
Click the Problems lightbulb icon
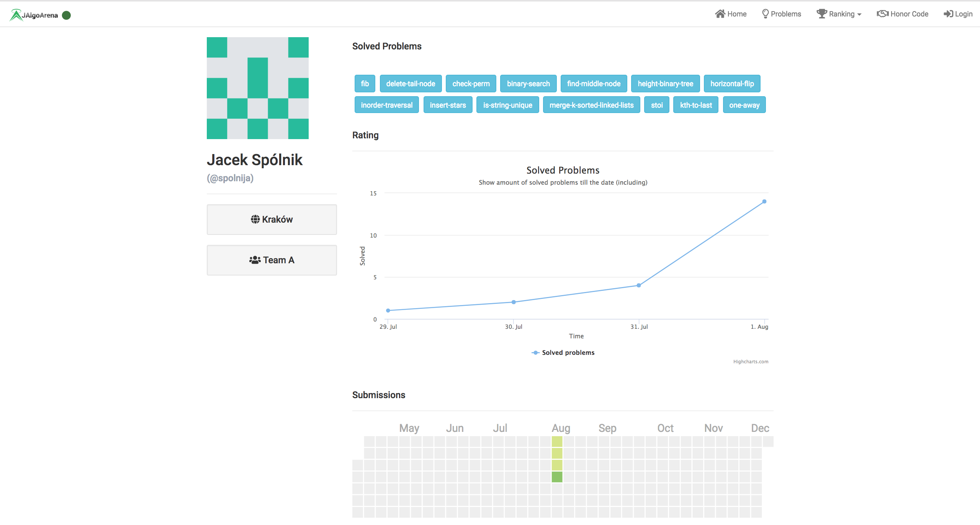click(765, 14)
